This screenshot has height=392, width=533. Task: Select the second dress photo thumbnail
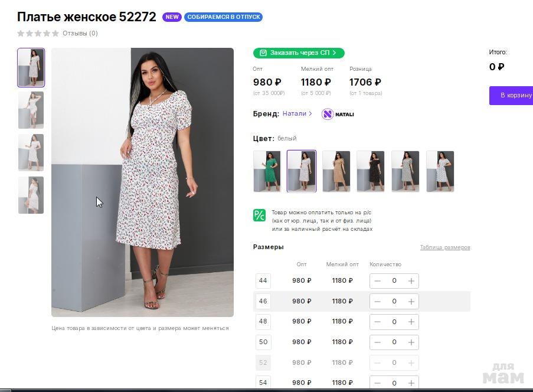tap(31, 110)
